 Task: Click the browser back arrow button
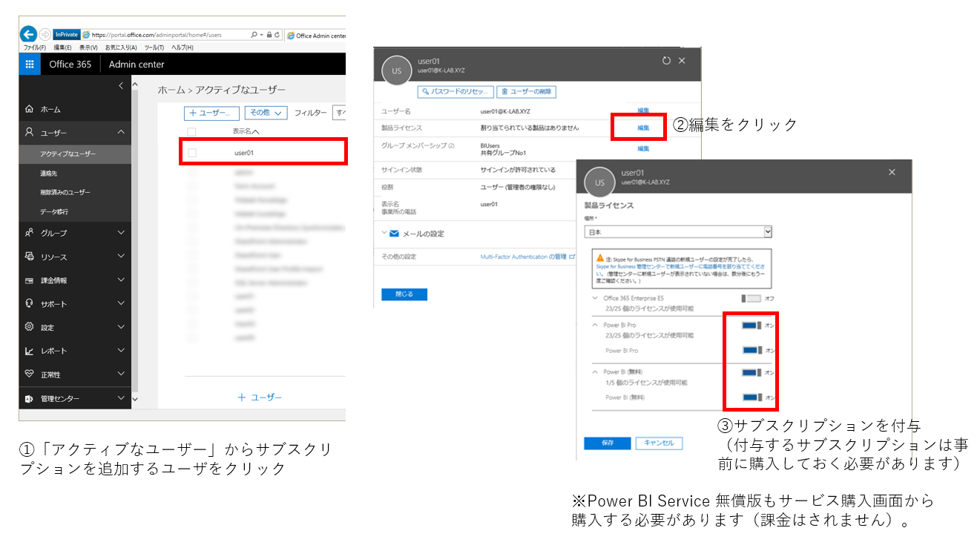[28, 34]
